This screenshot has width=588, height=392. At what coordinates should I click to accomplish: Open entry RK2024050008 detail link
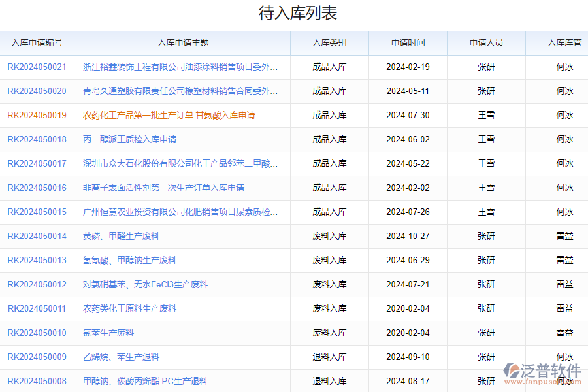[x=39, y=381]
